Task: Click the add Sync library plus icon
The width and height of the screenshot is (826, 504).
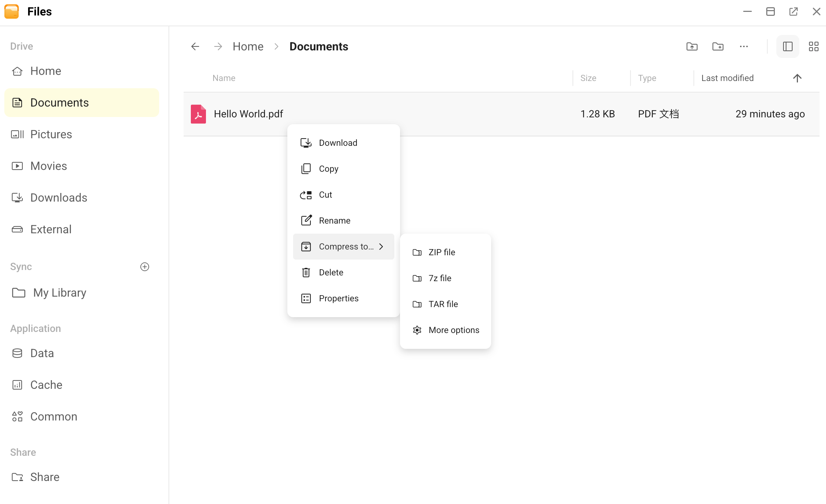Action: click(145, 267)
